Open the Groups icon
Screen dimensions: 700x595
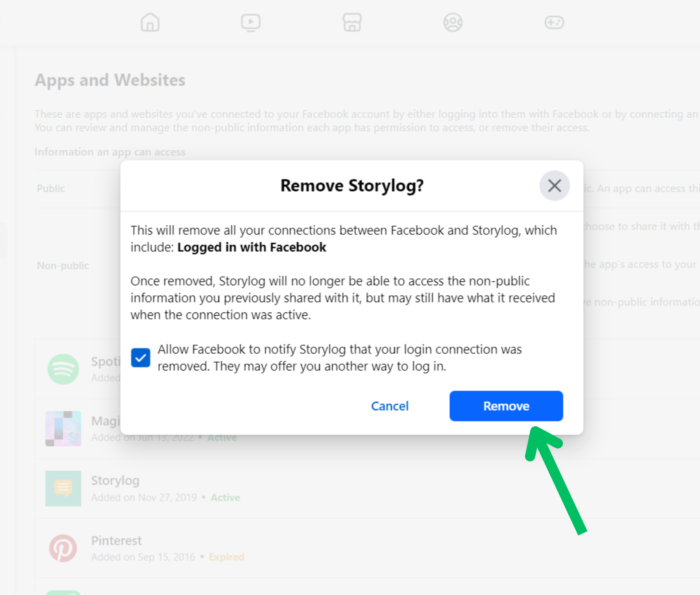pos(453,23)
